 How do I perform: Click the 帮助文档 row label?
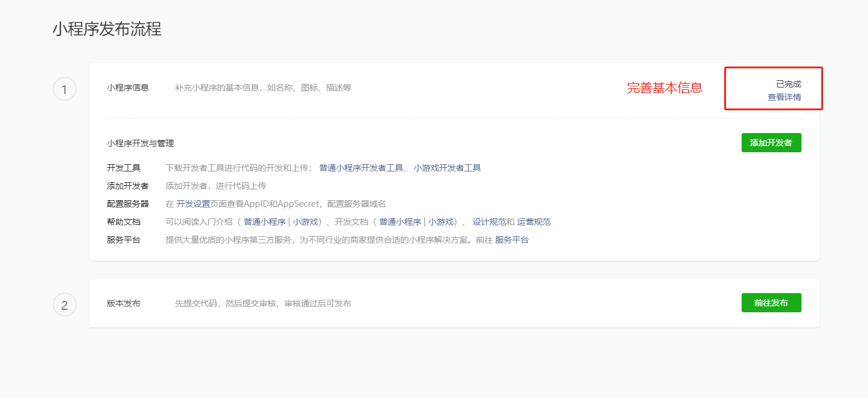[123, 222]
